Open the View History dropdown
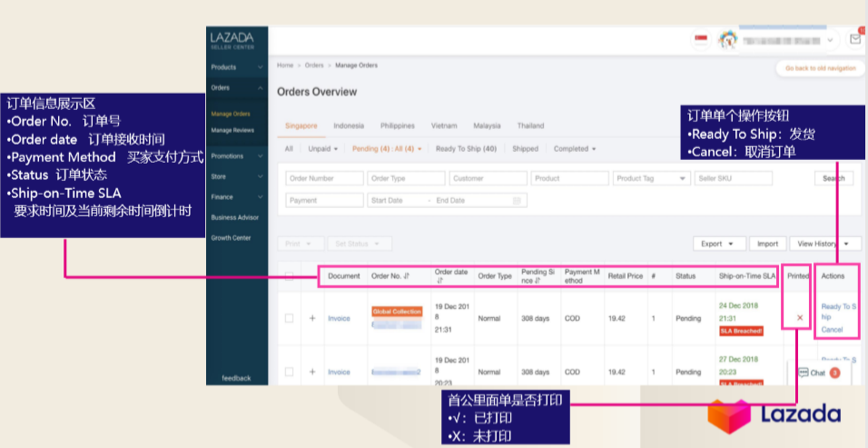Screen dimensions: 868x448 [x=825, y=244]
